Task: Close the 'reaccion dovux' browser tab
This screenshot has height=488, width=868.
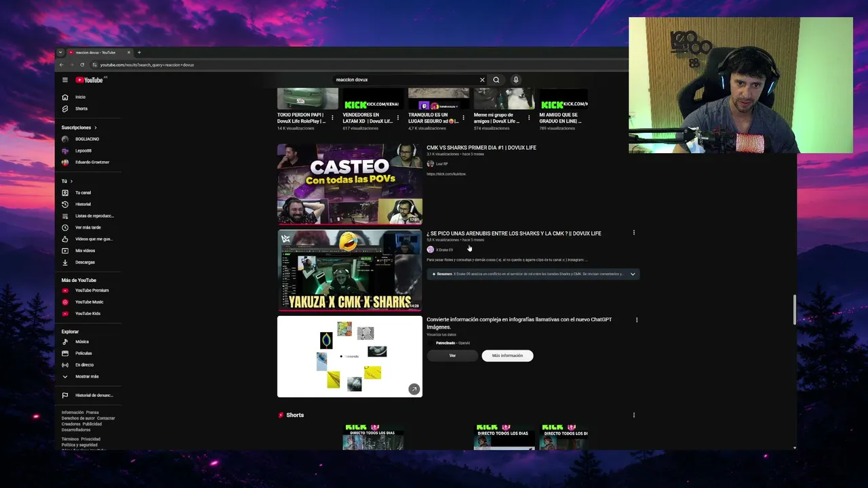Action: pyautogui.click(x=128, y=52)
